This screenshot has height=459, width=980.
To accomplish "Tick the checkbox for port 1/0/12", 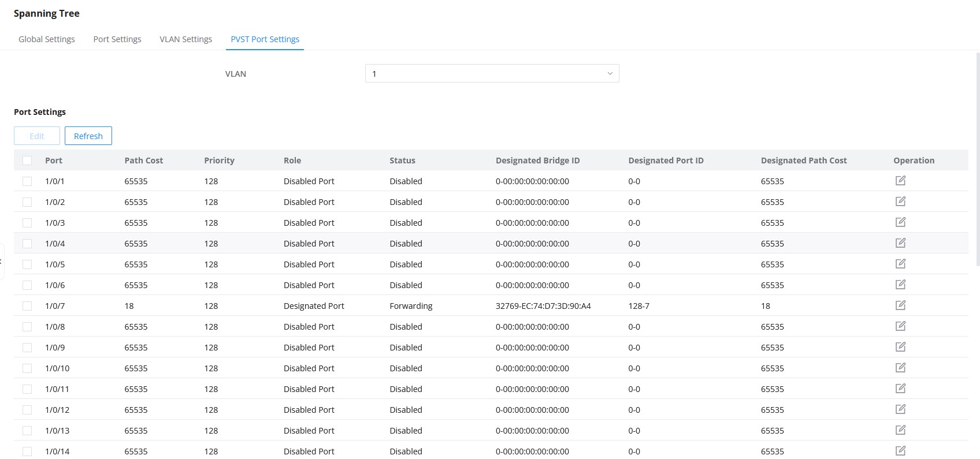I will pos(27,410).
